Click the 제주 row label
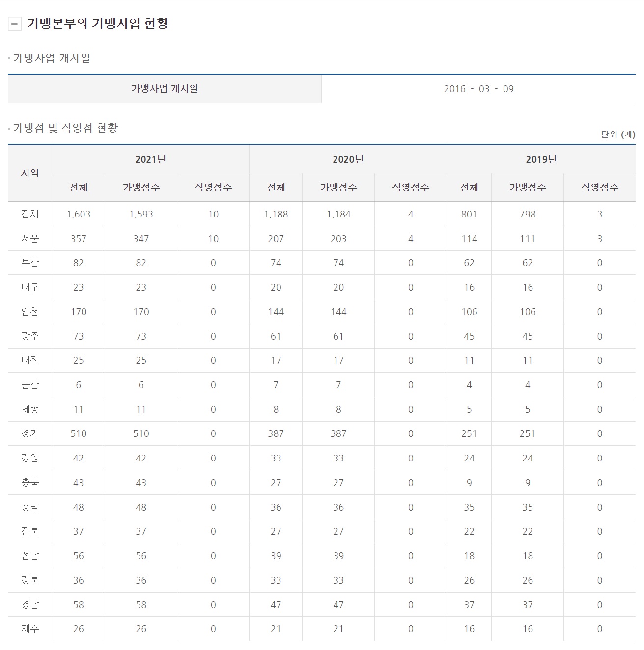644x650 pixels. click(30, 629)
